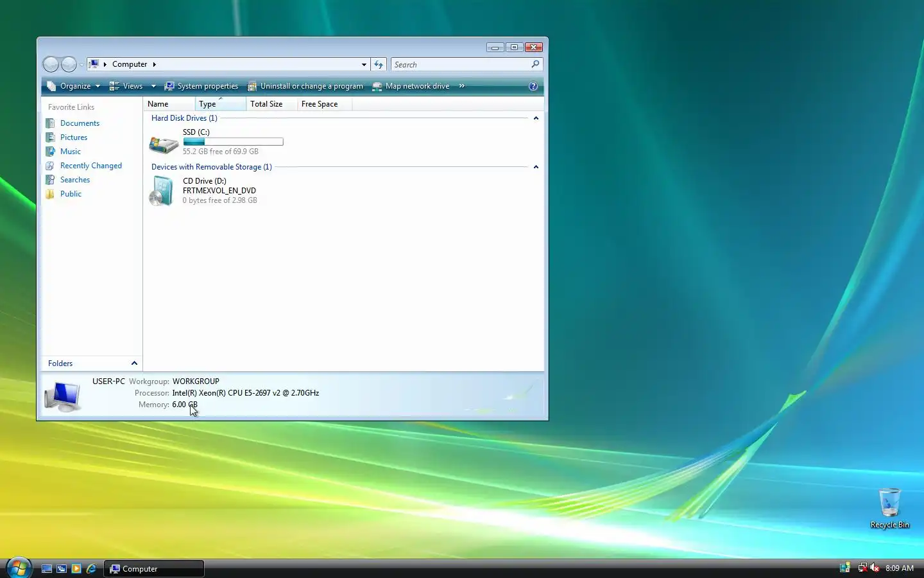Click the Music folder icon
Image resolution: width=924 pixels, height=578 pixels.
point(50,151)
